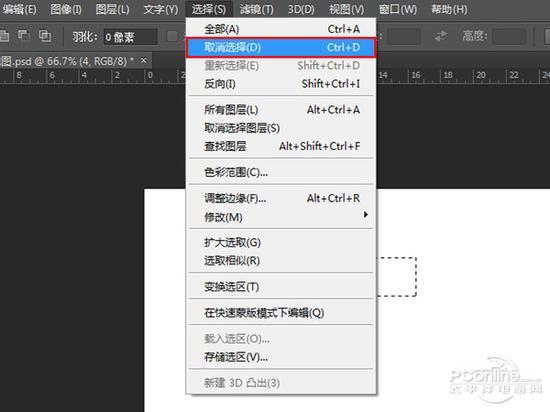The height and width of the screenshot is (412, 550).
Task: Click the add to selection icon
Action: click(x=4, y=36)
